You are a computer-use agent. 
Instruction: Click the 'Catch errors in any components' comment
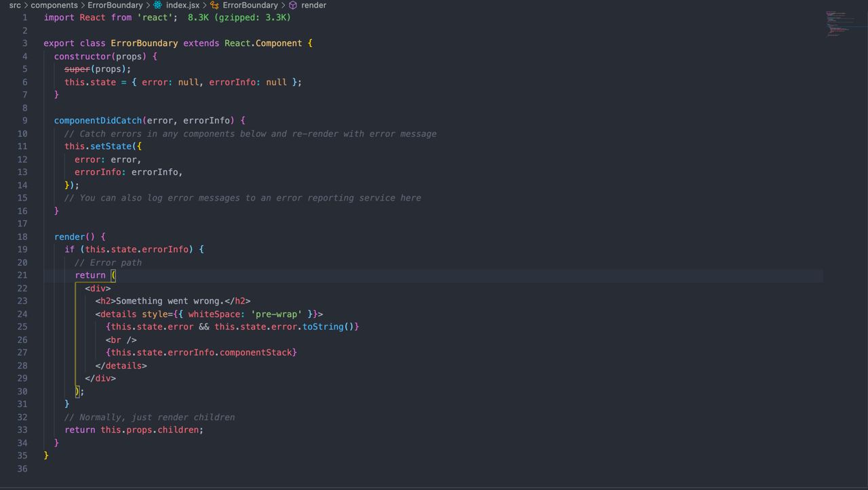pyautogui.click(x=250, y=134)
